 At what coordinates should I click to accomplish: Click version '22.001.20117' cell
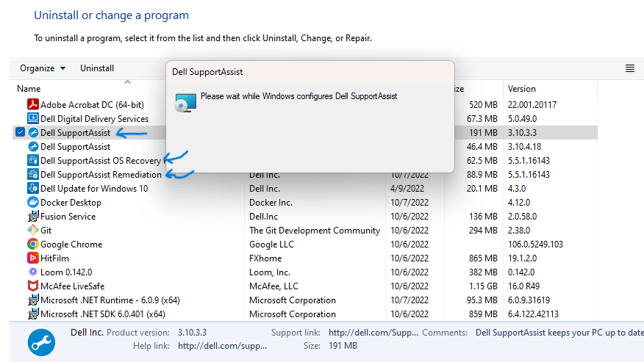(532, 105)
